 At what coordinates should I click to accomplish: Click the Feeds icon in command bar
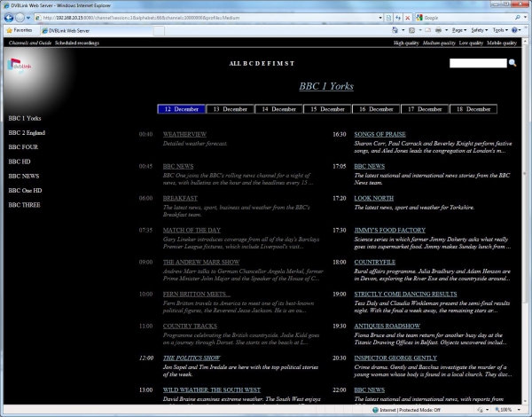(x=412, y=30)
